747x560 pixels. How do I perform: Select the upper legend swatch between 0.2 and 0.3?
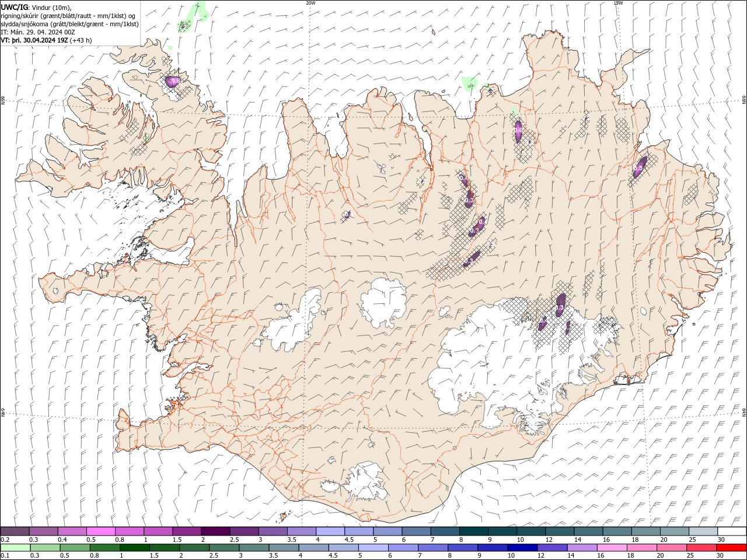click(15, 531)
